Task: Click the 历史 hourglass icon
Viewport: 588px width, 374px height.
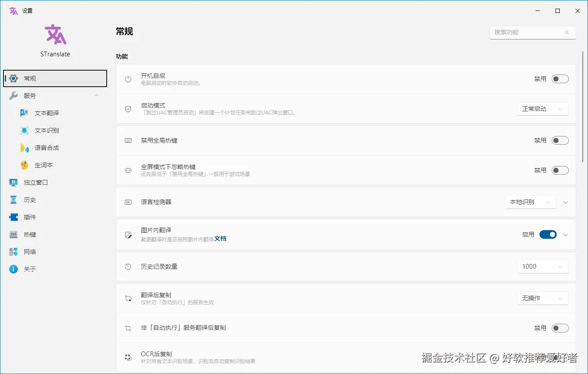Action: (x=13, y=200)
